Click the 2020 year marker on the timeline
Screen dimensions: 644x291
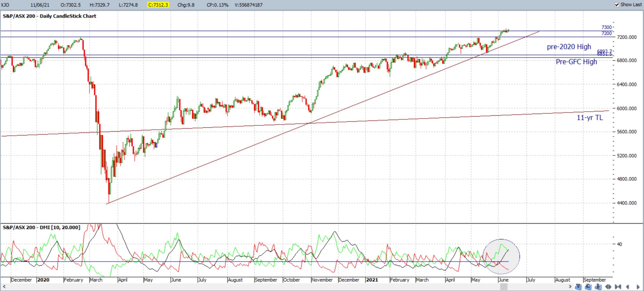[43, 280]
